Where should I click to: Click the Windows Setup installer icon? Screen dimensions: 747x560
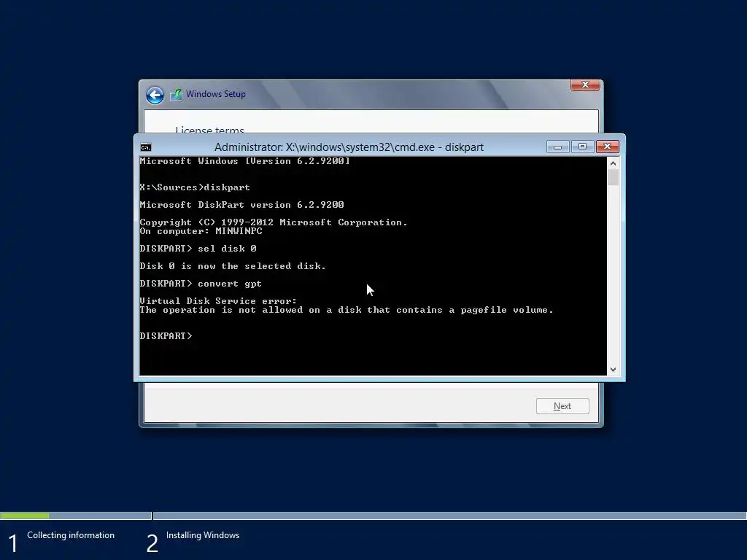pyautogui.click(x=177, y=94)
